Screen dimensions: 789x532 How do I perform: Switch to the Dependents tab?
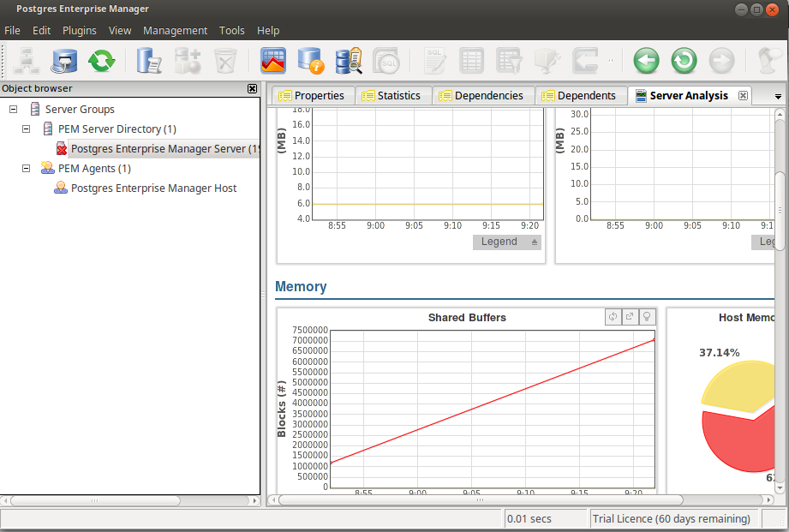pos(580,96)
